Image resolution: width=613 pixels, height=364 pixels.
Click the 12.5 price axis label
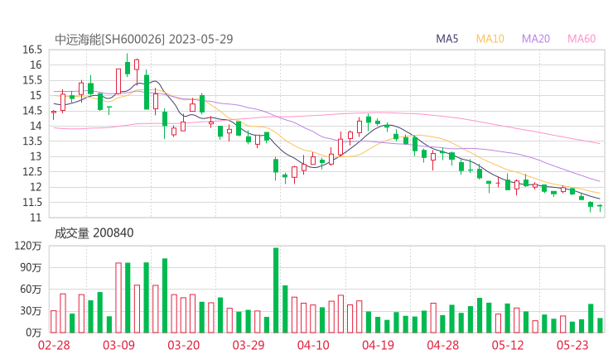point(32,172)
